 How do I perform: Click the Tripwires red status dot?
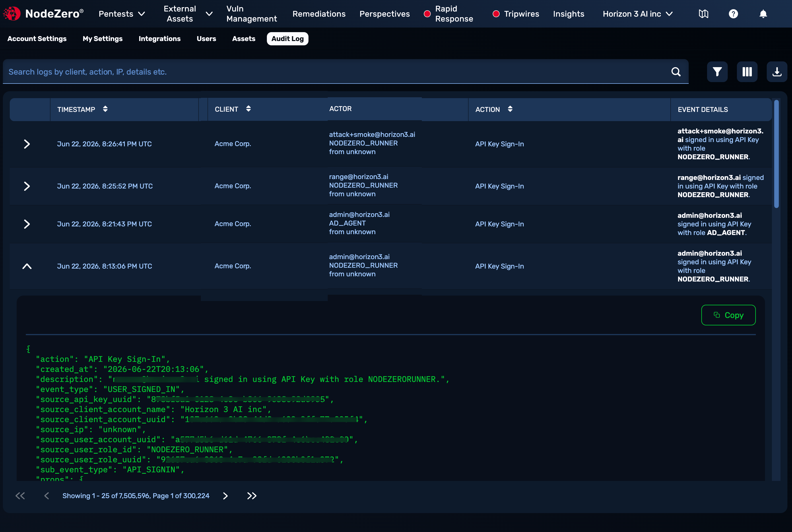496,14
